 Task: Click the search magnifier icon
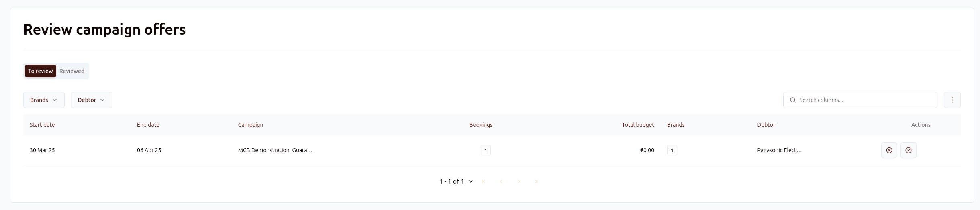coord(792,100)
